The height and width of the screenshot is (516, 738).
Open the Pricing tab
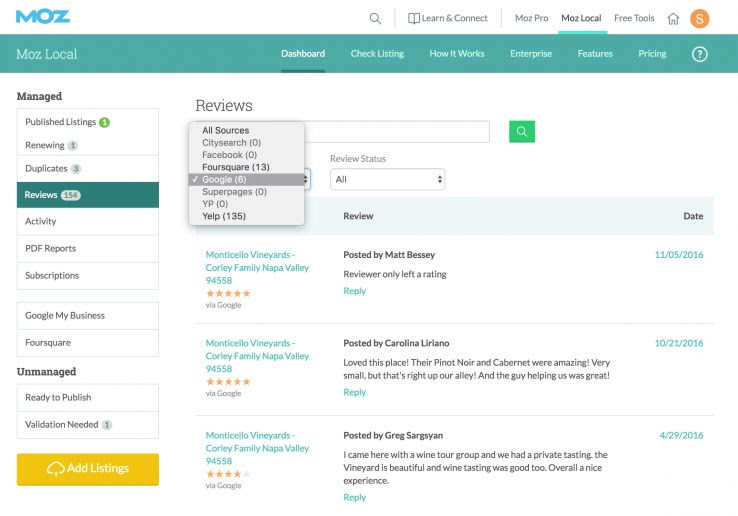tap(652, 54)
